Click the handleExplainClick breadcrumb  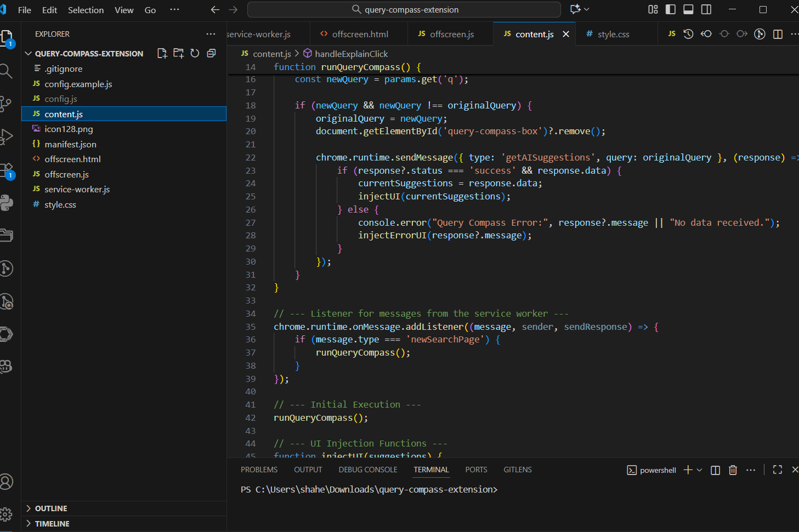[351, 54]
